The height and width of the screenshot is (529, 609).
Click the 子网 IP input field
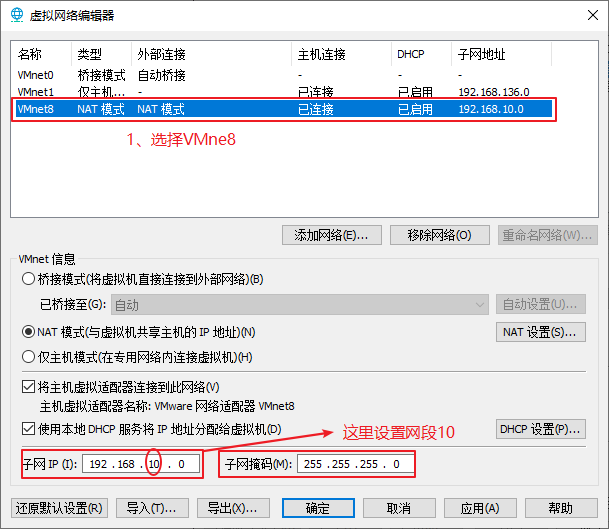point(141,464)
